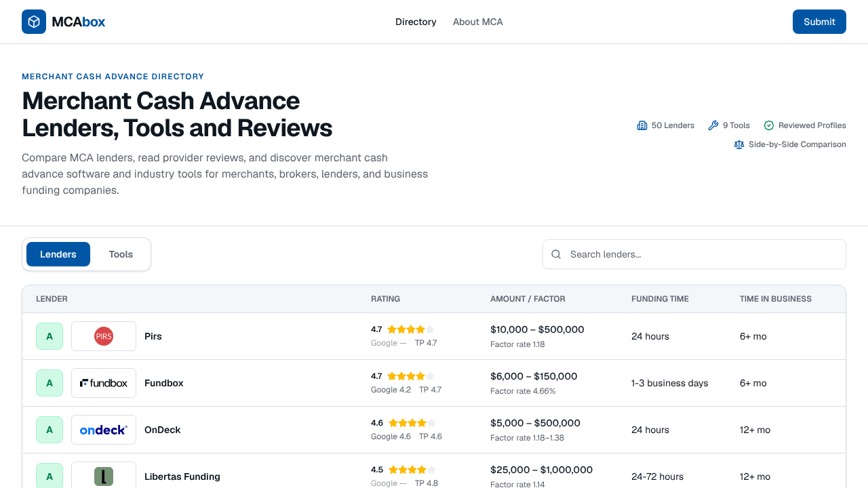Open the OnDeck lender profile

tap(163, 430)
